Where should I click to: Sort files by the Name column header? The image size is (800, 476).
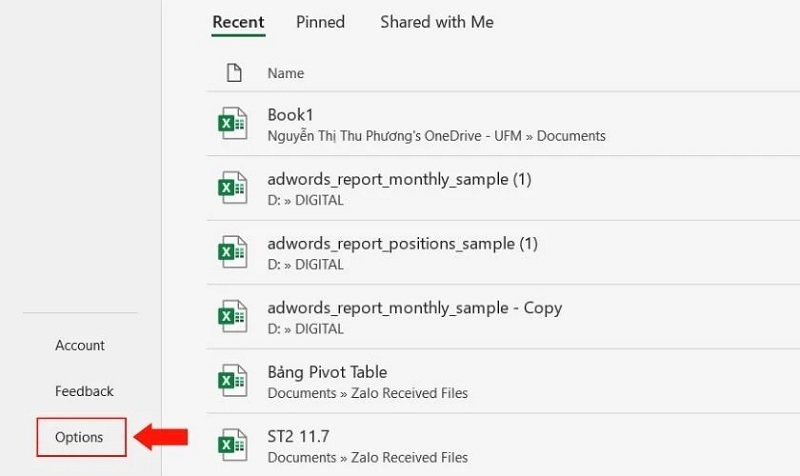click(286, 73)
